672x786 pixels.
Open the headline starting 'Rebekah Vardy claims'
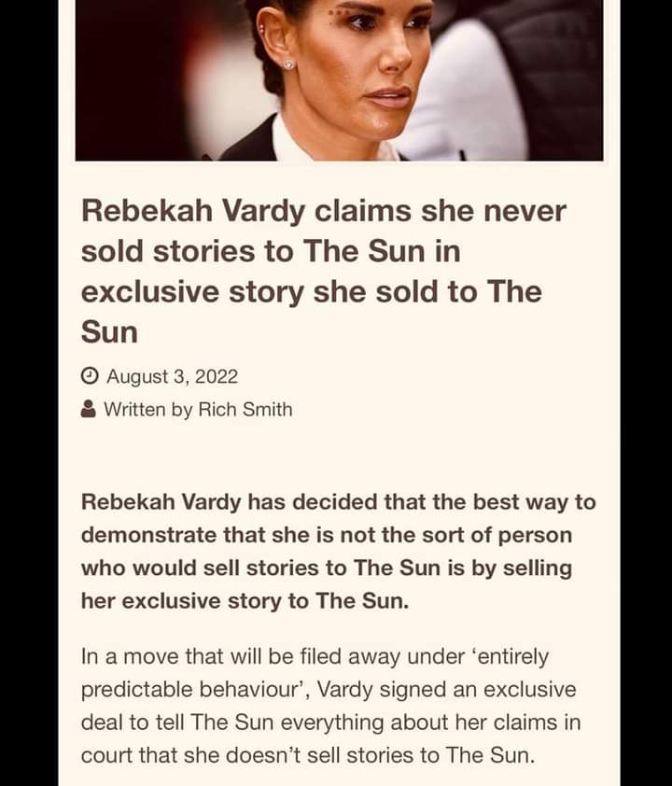[323, 212]
